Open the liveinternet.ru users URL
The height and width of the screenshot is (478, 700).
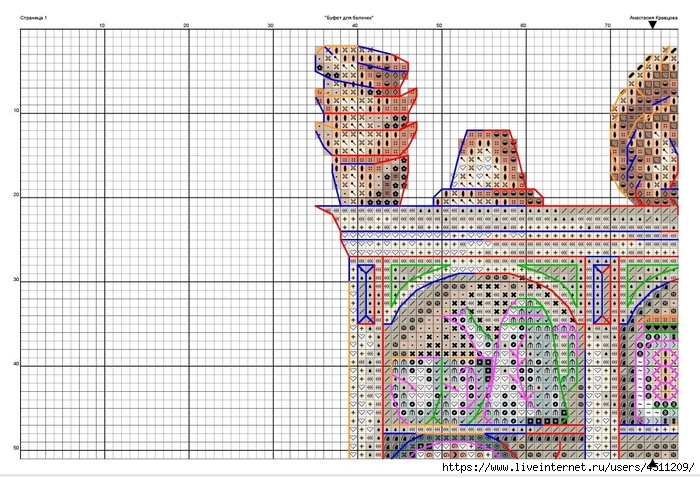pyautogui.click(x=568, y=467)
